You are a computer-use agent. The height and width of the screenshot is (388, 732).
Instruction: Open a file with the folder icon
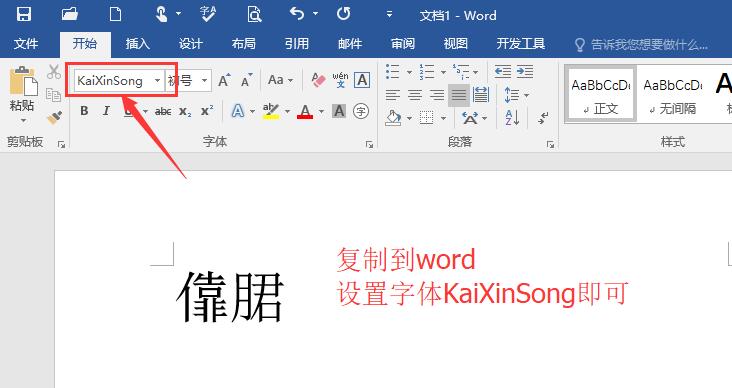tap(69, 14)
